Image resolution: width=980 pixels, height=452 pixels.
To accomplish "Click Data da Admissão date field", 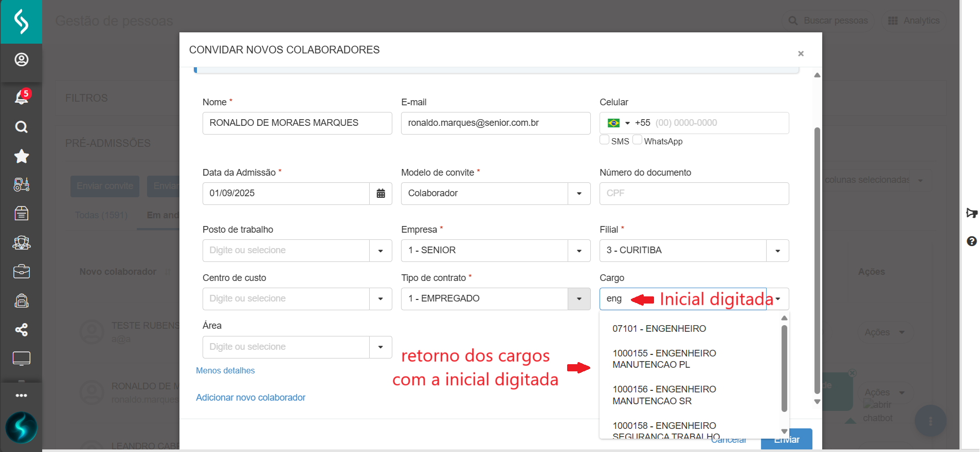I will [x=286, y=194].
